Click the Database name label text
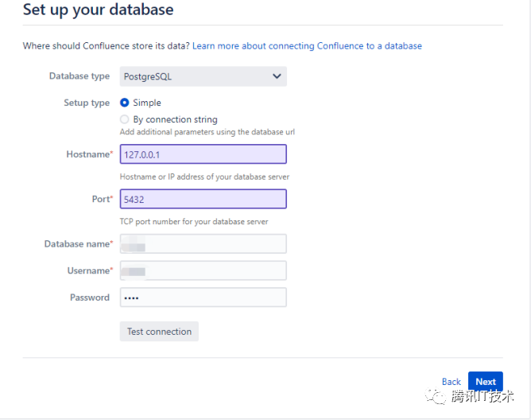 [76, 243]
